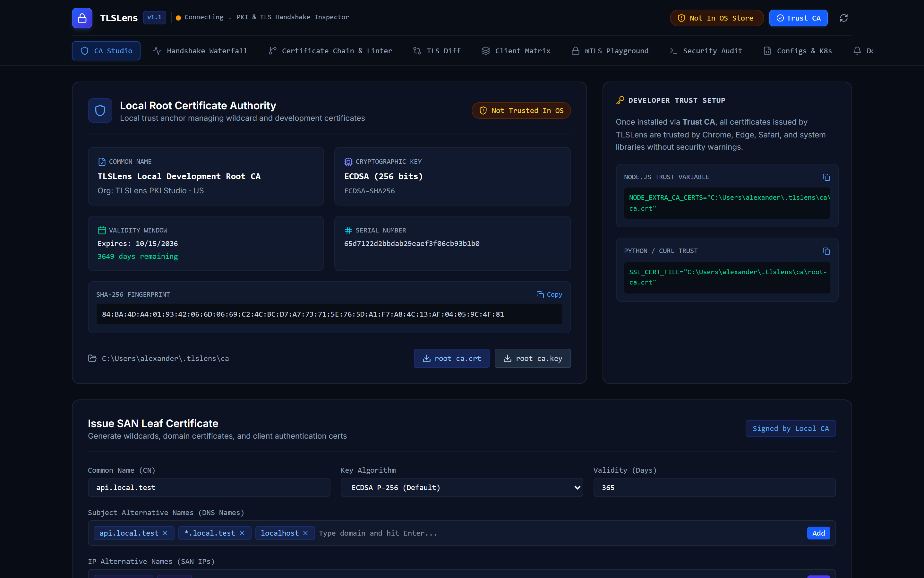Click the SSL_CERT_FILE code block
This screenshot has height=578, width=924.
727,277
